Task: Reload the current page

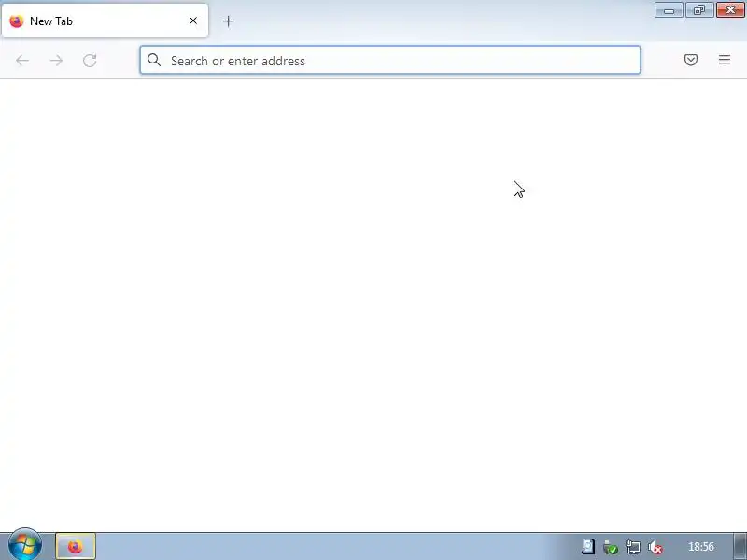Action: [x=90, y=61]
